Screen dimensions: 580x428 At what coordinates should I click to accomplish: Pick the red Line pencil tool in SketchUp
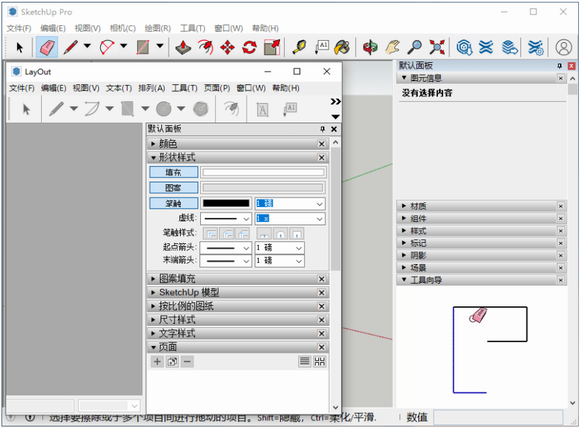pyautogui.click(x=70, y=47)
